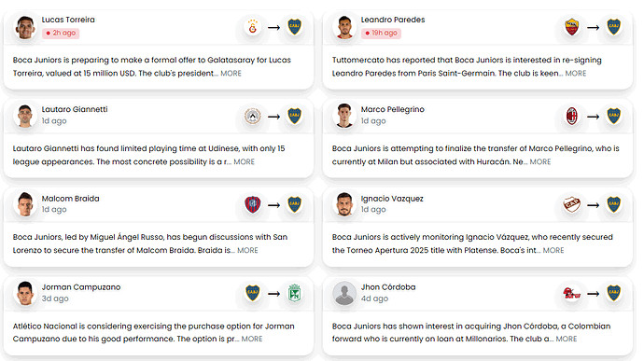Expand MORE on Lucas Torreira news

[x=231, y=74]
